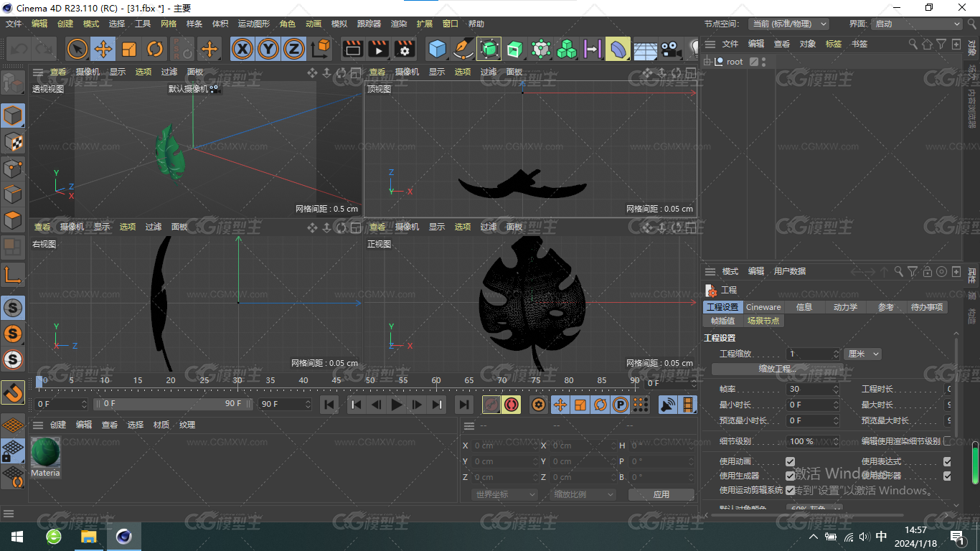980x551 pixels.
Task: Open the 模拟 menu
Action: [x=339, y=24]
